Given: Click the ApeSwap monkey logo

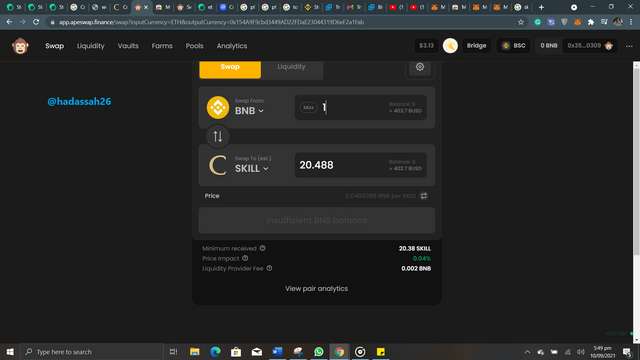Looking at the screenshot, I should [x=20, y=46].
